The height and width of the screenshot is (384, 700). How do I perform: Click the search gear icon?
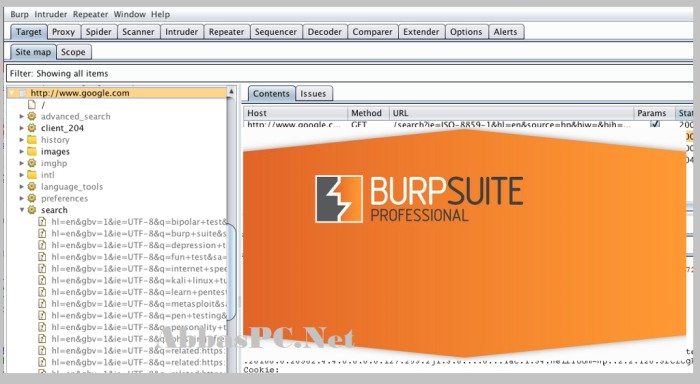pyautogui.click(x=32, y=210)
